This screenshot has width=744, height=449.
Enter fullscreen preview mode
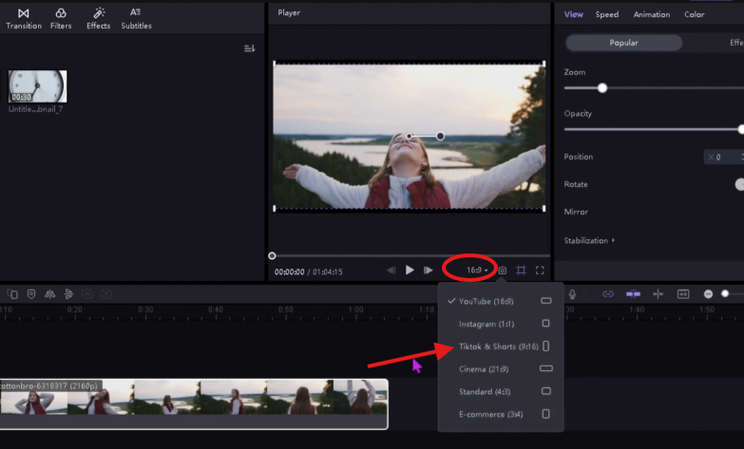pos(540,271)
